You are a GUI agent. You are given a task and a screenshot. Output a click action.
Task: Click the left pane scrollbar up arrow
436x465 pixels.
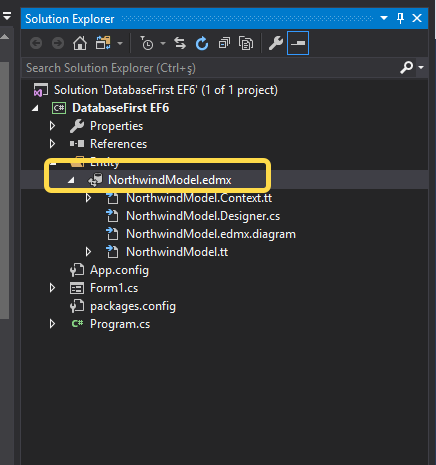click(x=5, y=37)
